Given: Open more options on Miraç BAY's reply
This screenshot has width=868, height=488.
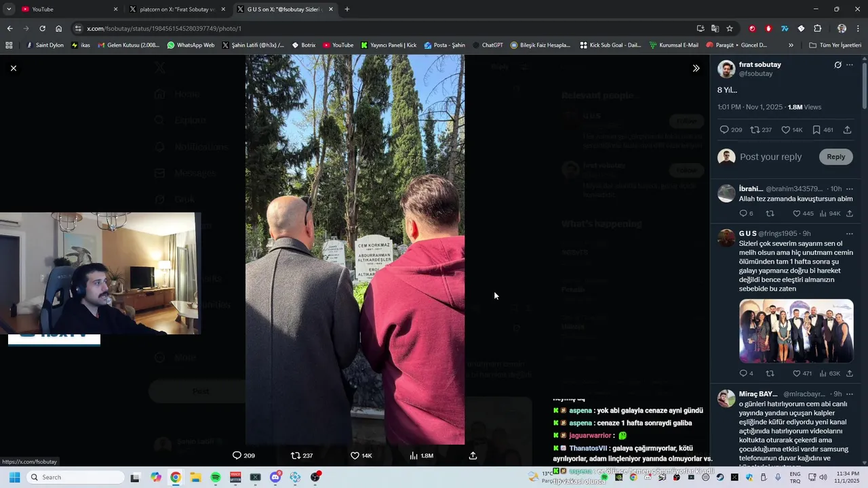Looking at the screenshot, I should point(850,394).
